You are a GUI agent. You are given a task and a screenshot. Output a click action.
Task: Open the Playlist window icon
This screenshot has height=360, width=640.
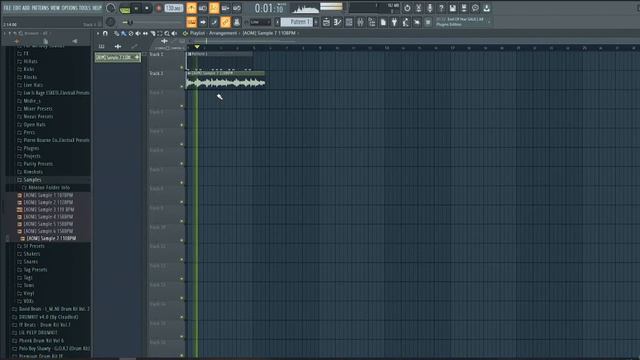pyautogui.click(x=326, y=22)
